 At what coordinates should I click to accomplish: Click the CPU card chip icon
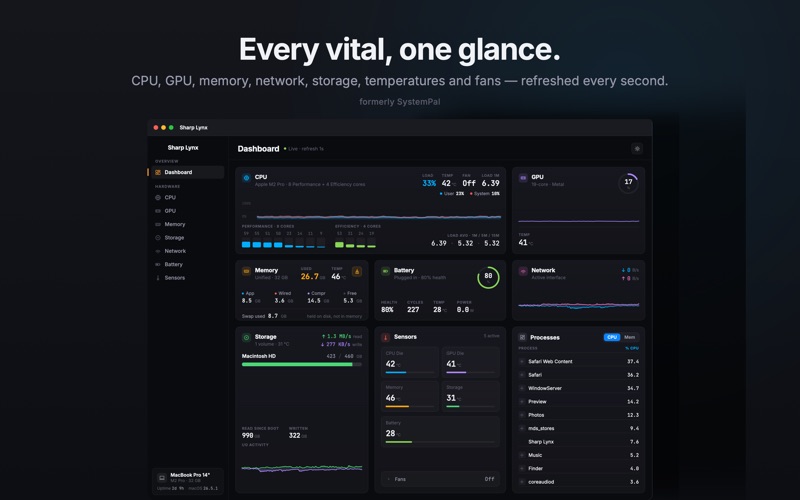coord(246,178)
